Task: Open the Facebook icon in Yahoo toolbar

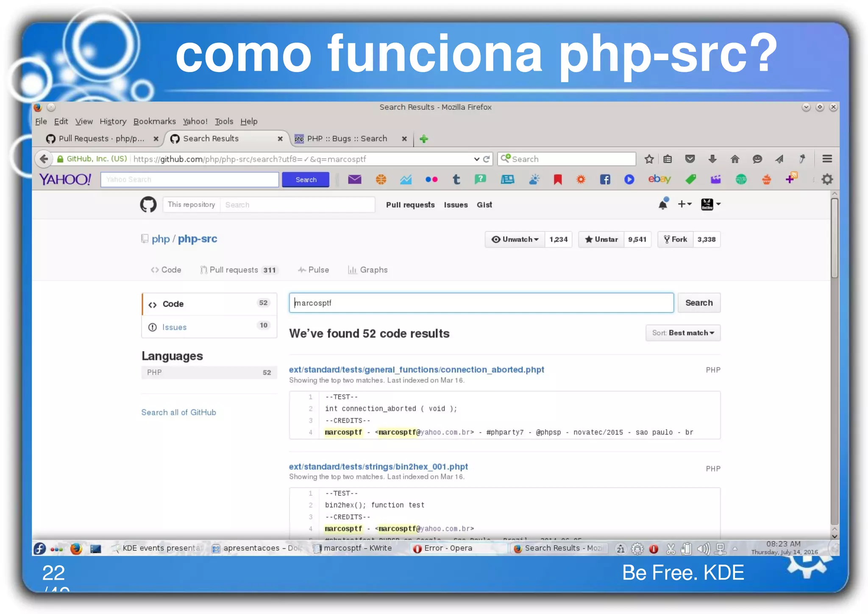Action: coord(605,179)
